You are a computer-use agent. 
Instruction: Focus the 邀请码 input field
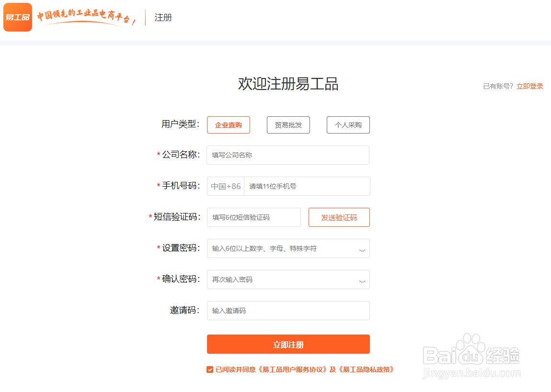[x=288, y=311]
